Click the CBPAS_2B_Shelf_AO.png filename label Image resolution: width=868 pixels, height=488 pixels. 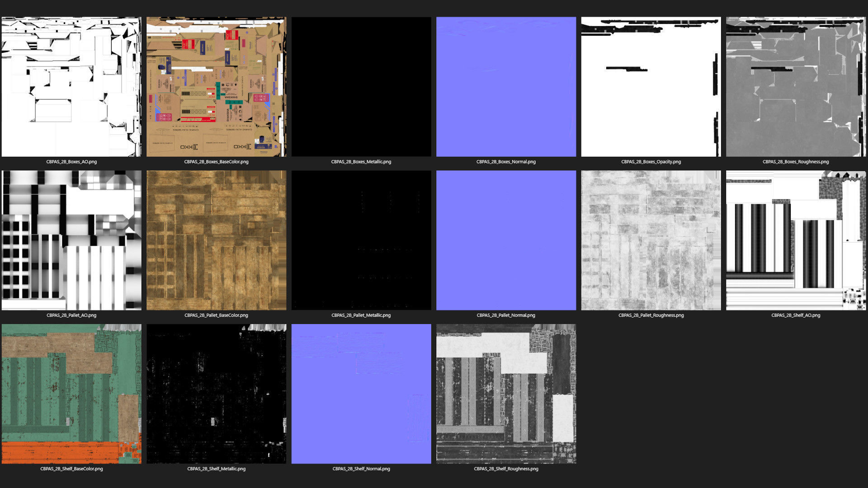coord(796,315)
